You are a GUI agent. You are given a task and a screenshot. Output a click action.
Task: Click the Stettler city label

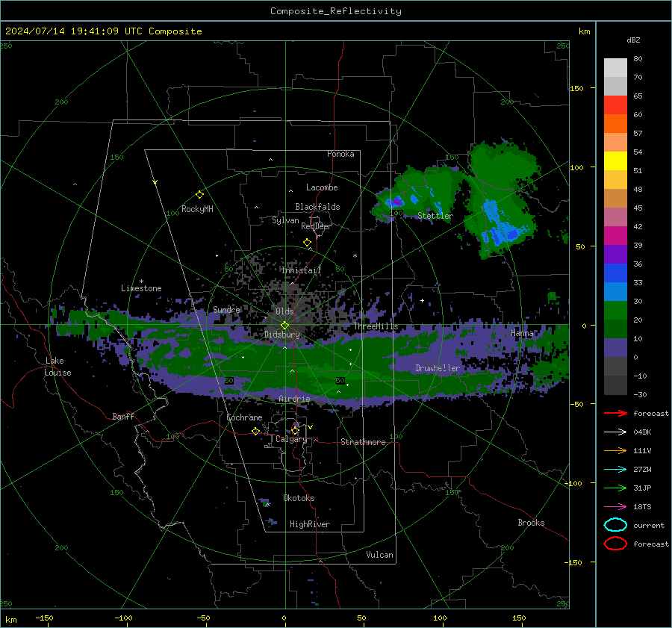pyautogui.click(x=435, y=216)
